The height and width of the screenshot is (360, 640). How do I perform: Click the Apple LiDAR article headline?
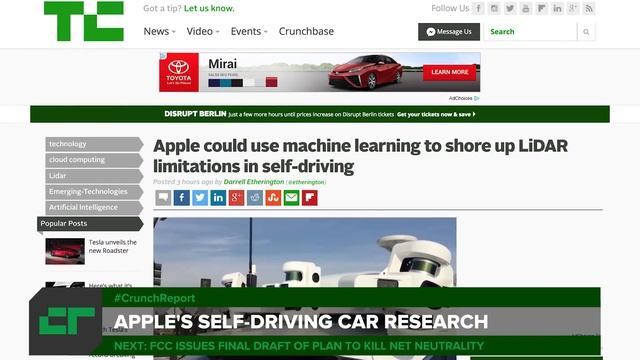tap(360, 156)
